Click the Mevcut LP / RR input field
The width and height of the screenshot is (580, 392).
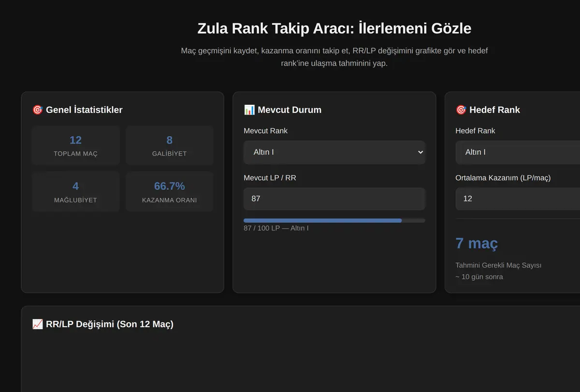(x=334, y=199)
